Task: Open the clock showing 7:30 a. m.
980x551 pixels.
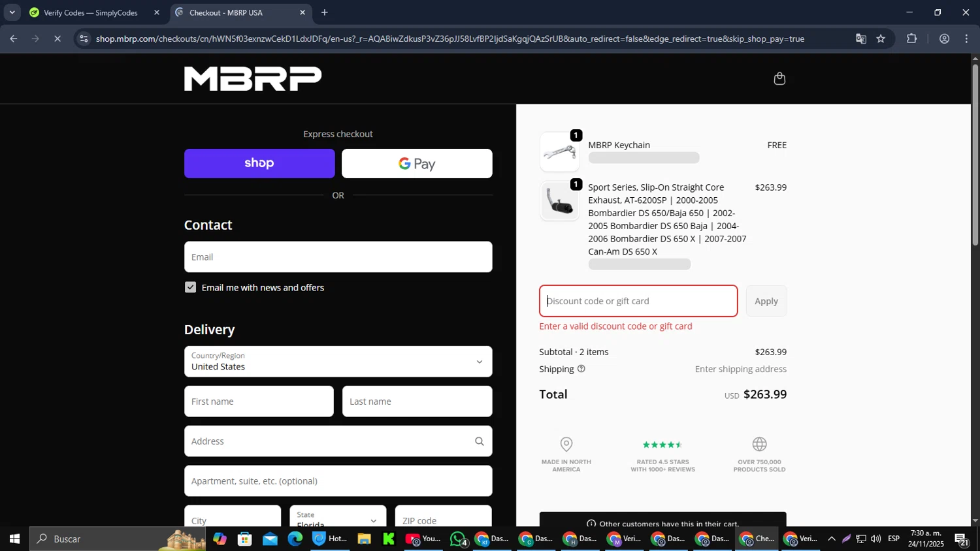Action: [926, 539]
